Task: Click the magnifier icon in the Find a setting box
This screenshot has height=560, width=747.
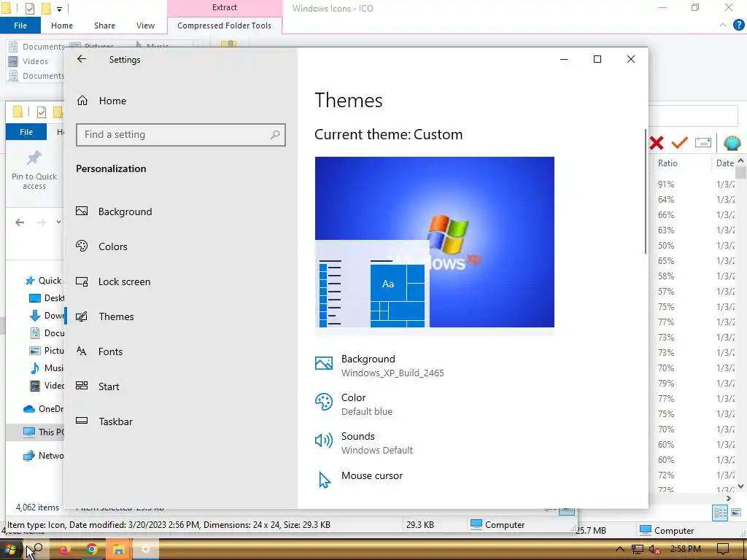Action: (275, 135)
